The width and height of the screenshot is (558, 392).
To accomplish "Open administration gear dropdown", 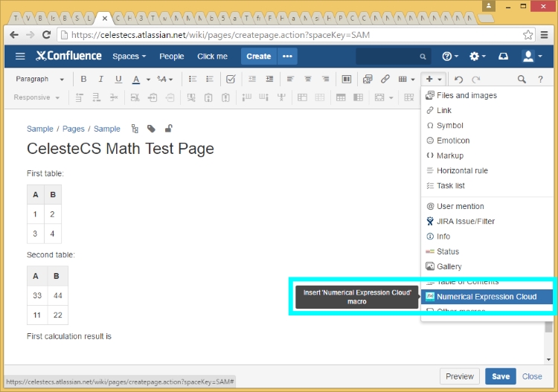I will coord(477,57).
